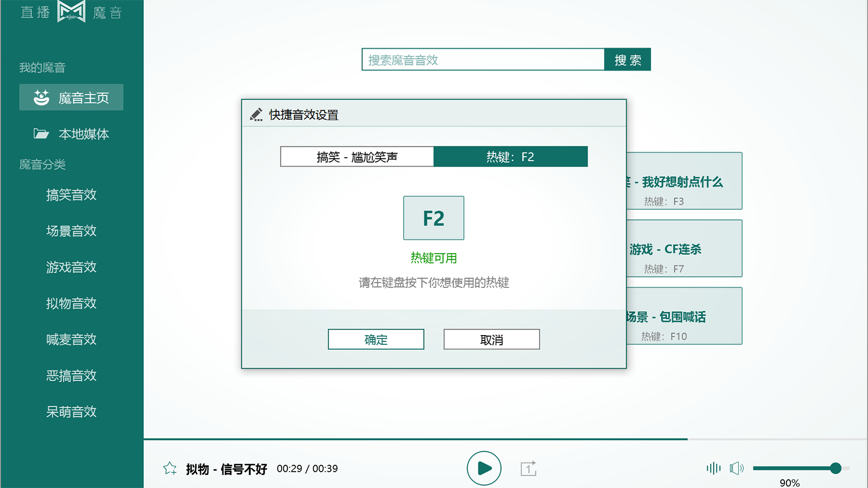Confirm hotkey with the 确定 button
Image resolution: width=868 pixels, height=488 pixels.
pos(375,339)
